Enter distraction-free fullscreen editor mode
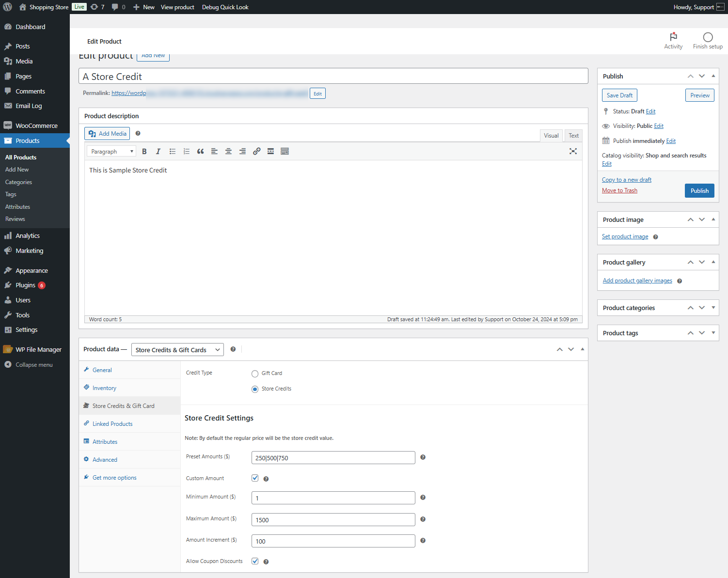 click(573, 151)
